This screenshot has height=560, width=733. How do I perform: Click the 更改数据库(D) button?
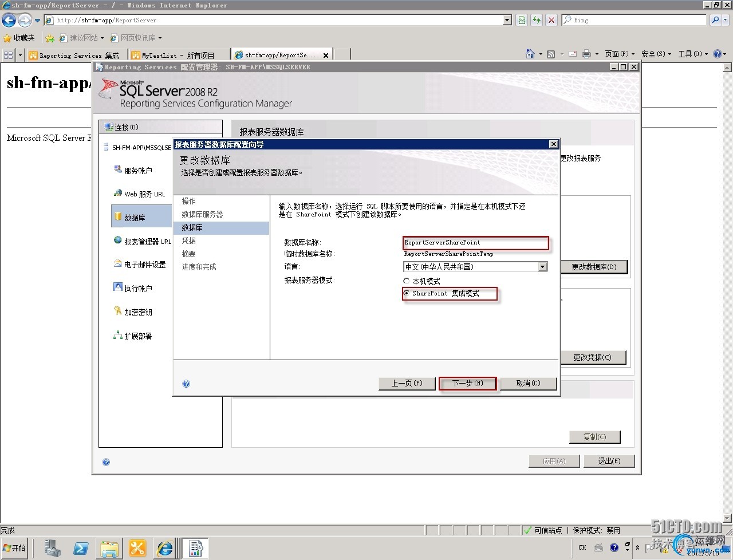click(x=594, y=267)
